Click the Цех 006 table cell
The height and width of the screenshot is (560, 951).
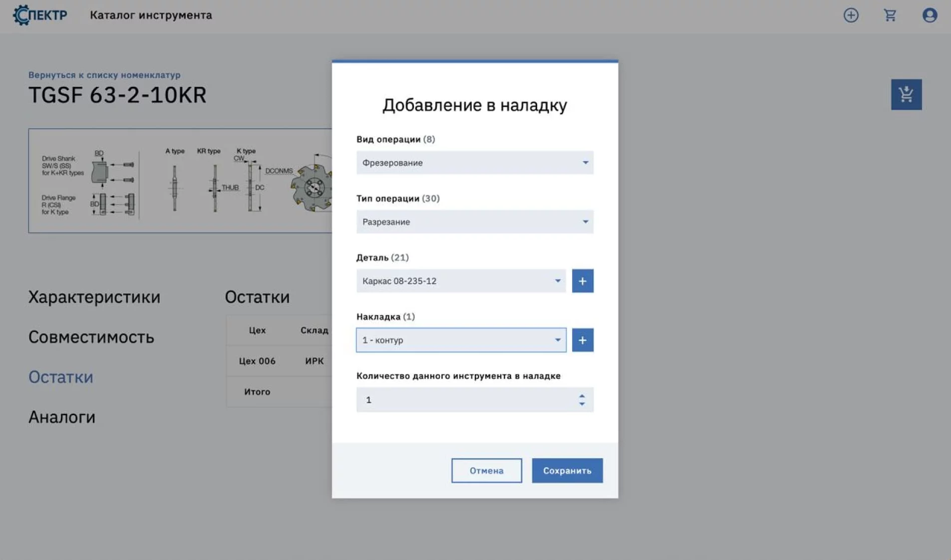257,361
